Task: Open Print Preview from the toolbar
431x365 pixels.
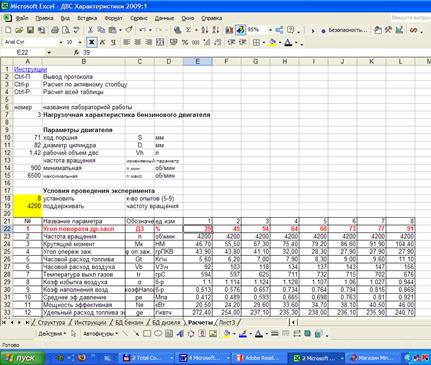Action: [x=66, y=30]
